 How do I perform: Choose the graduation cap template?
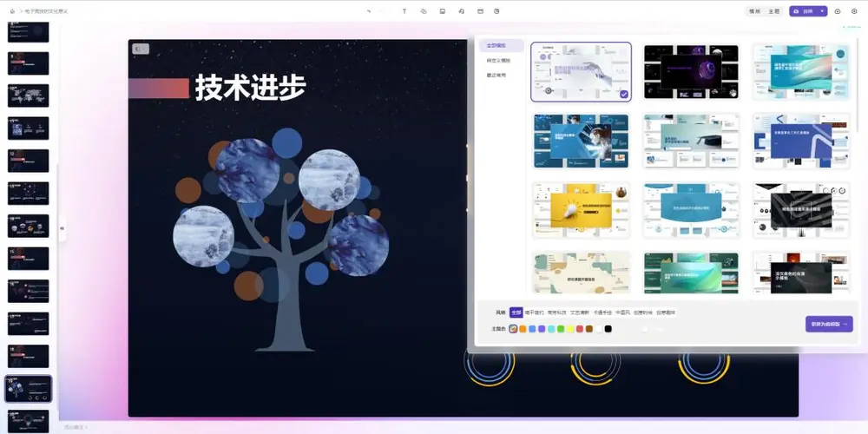(x=691, y=141)
